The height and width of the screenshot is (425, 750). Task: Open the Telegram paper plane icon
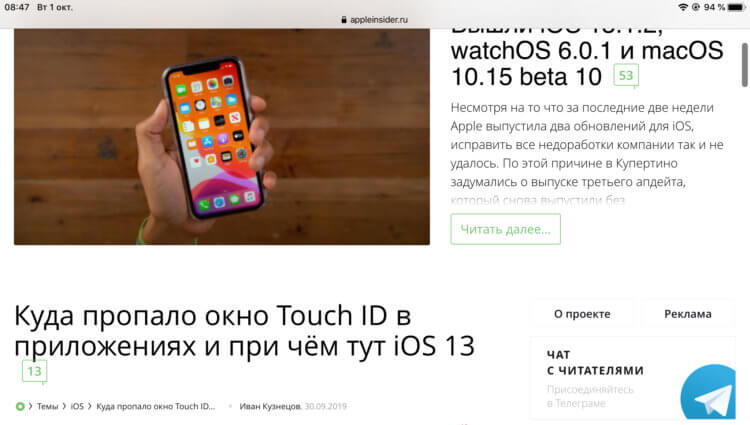coord(708,391)
